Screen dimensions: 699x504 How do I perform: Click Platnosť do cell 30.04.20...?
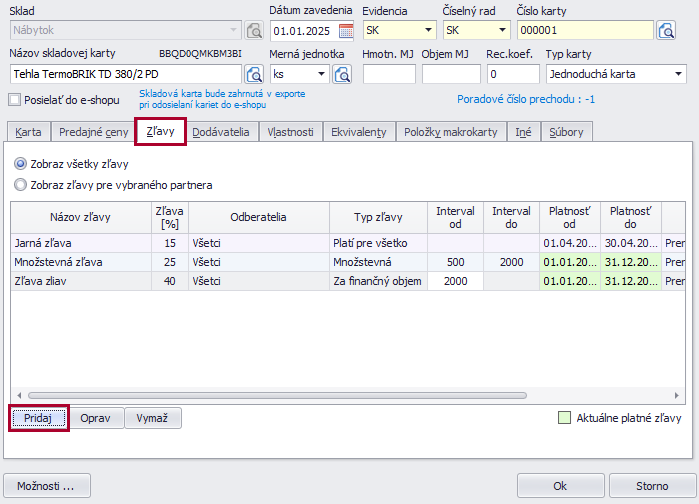click(631, 243)
